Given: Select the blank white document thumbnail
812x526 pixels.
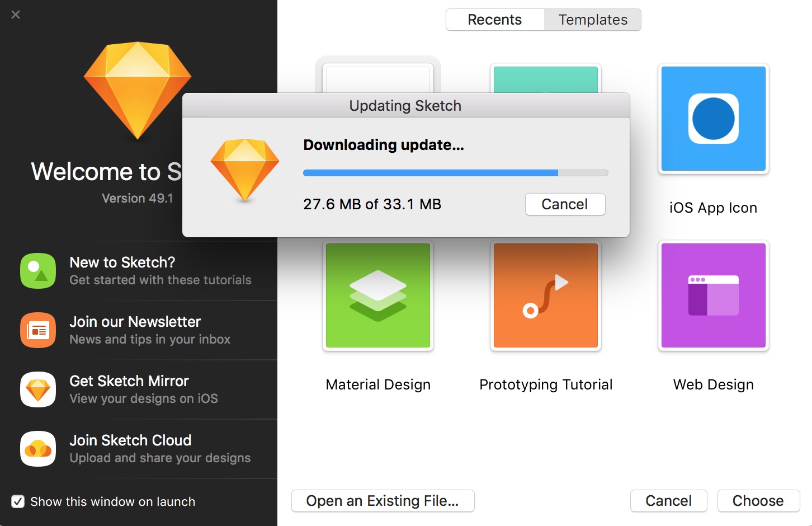Looking at the screenshot, I should 378,78.
